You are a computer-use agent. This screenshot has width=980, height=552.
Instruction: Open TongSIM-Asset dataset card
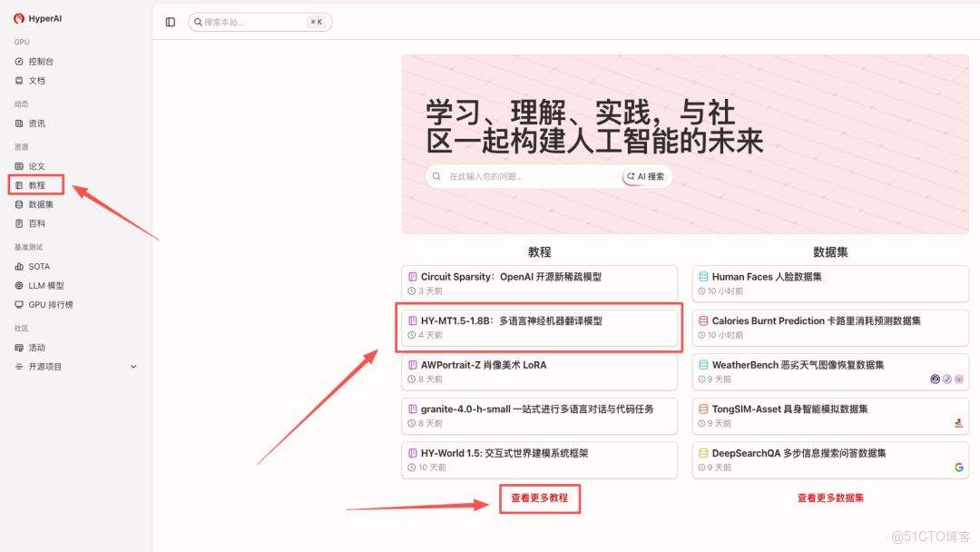tap(830, 416)
